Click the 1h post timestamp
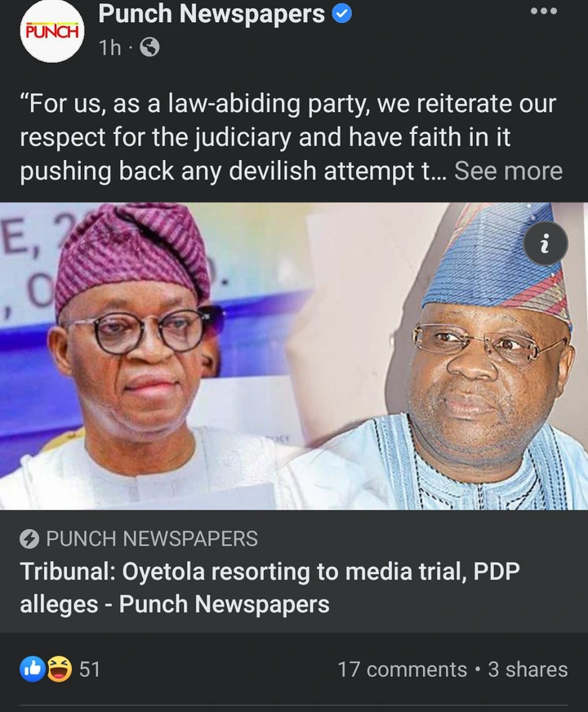The height and width of the screenshot is (712, 588). click(110, 47)
